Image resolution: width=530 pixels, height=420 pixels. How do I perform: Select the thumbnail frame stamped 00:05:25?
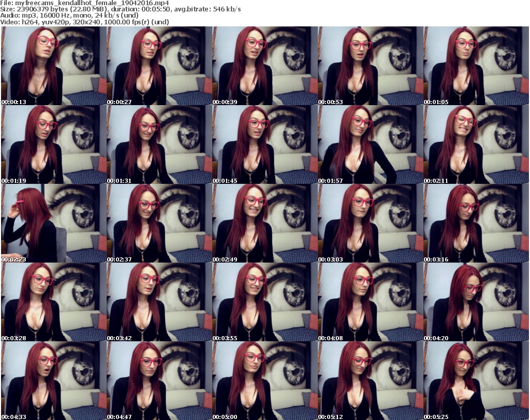pyautogui.click(x=476, y=381)
